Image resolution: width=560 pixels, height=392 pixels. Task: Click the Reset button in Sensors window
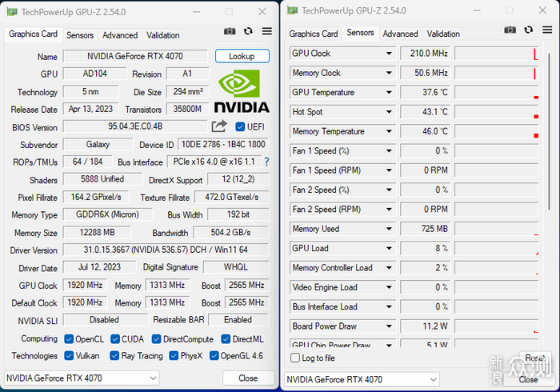tap(534, 358)
